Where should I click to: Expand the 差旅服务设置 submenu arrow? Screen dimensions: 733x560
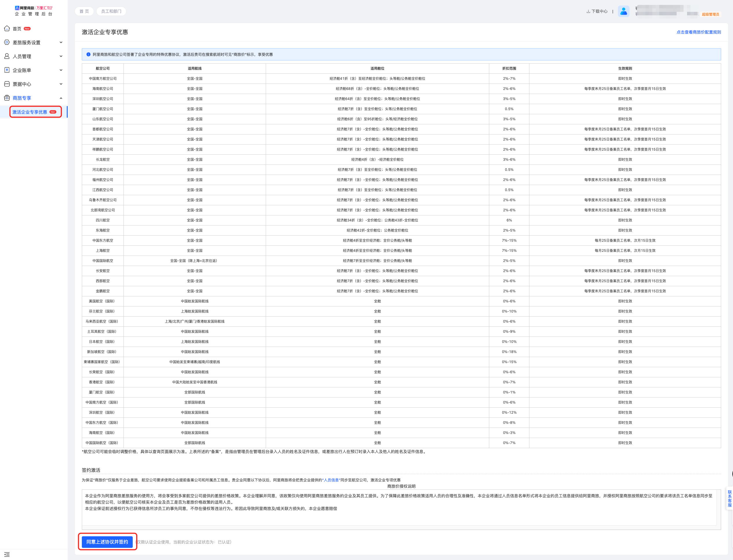pos(61,42)
